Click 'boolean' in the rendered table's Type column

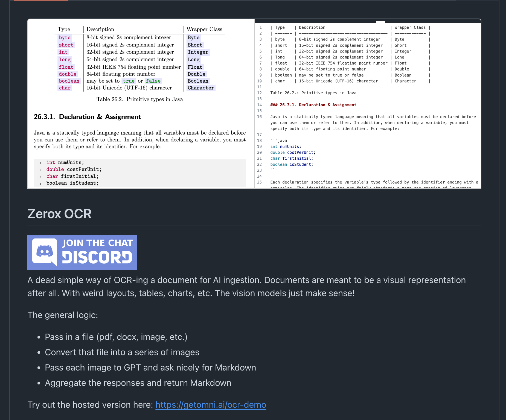pyautogui.click(x=69, y=81)
